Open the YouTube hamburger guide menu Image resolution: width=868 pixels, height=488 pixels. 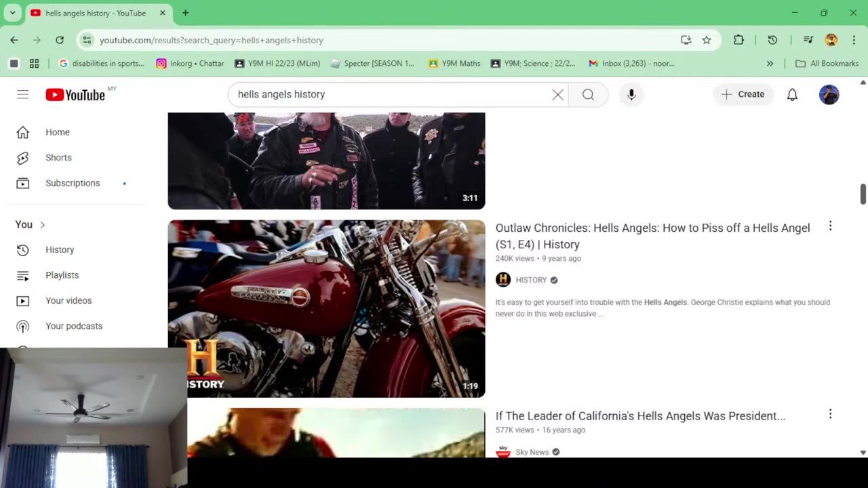click(23, 94)
